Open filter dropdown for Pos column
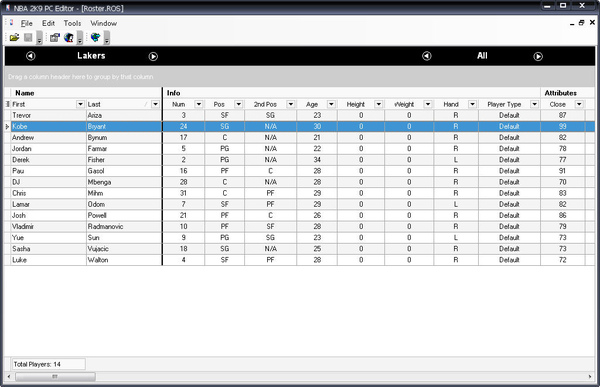Image resolution: width=600 pixels, height=387 pixels. [239, 104]
